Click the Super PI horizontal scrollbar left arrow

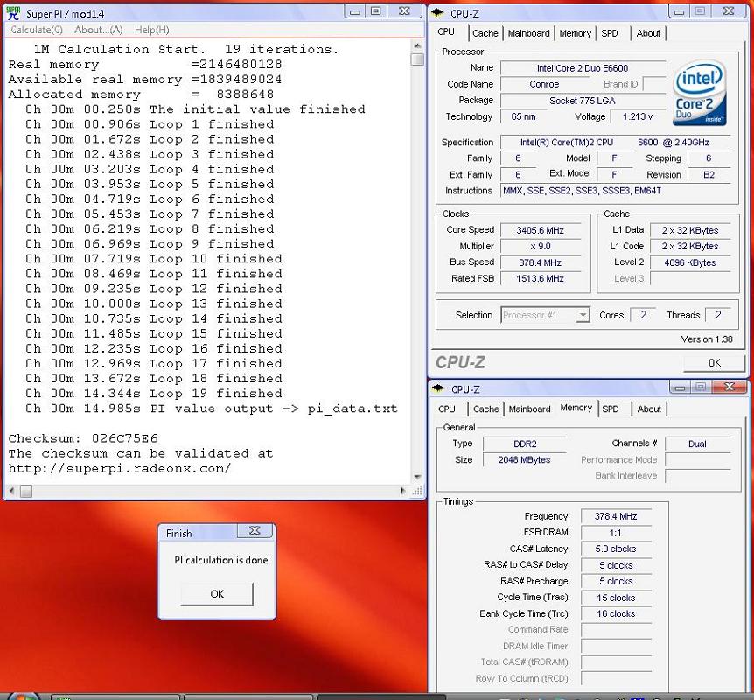tap(11, 491)
